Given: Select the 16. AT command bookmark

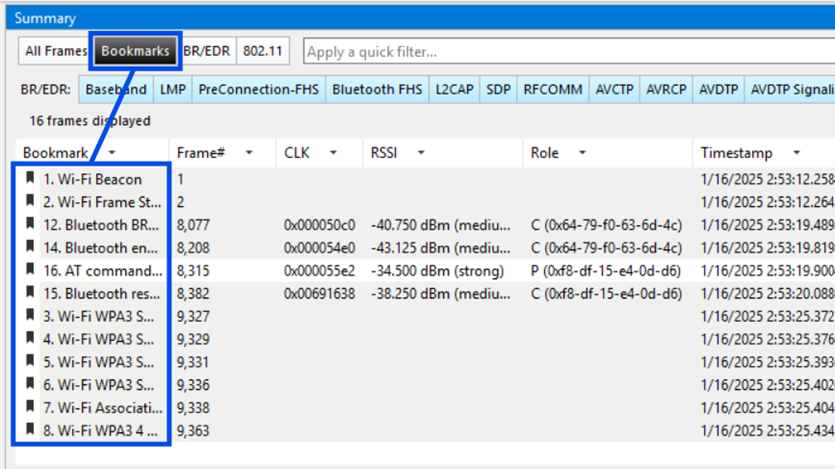Looking at the screenshot, I should pos(103,271).
